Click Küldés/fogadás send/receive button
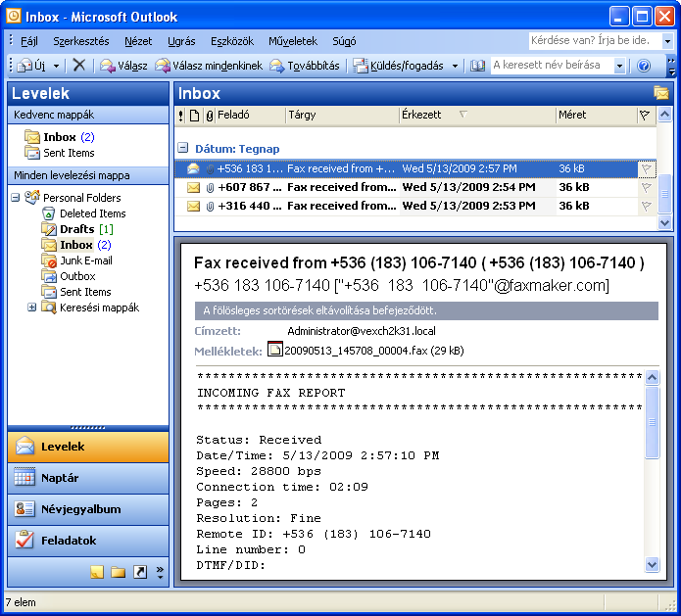 click(x=398, y=66)
